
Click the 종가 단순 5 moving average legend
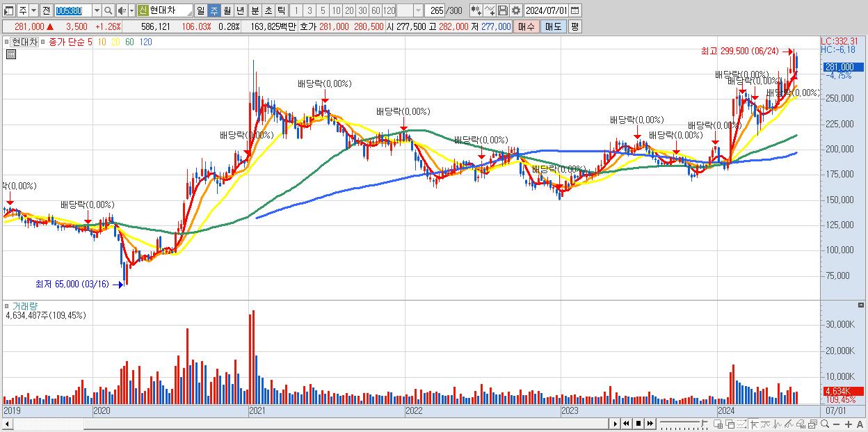(70, 42)
